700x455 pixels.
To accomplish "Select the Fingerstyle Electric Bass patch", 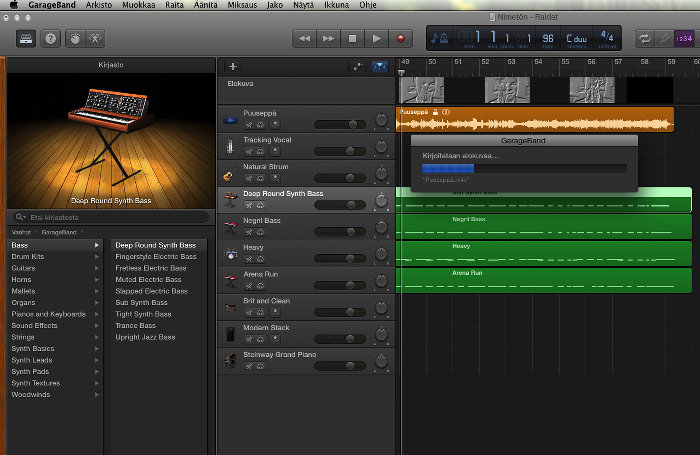I will coord(156,257).
